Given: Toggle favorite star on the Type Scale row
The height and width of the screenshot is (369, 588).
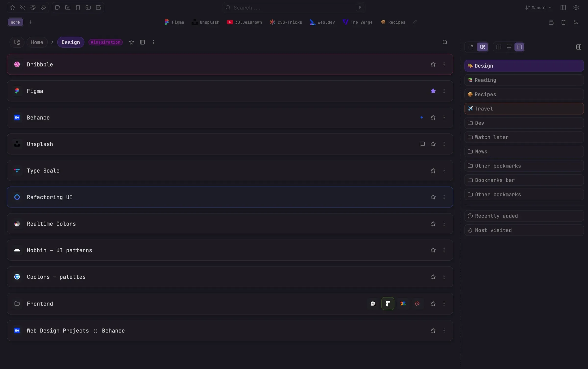Looking at the screenshot, I should pos(433,171).
